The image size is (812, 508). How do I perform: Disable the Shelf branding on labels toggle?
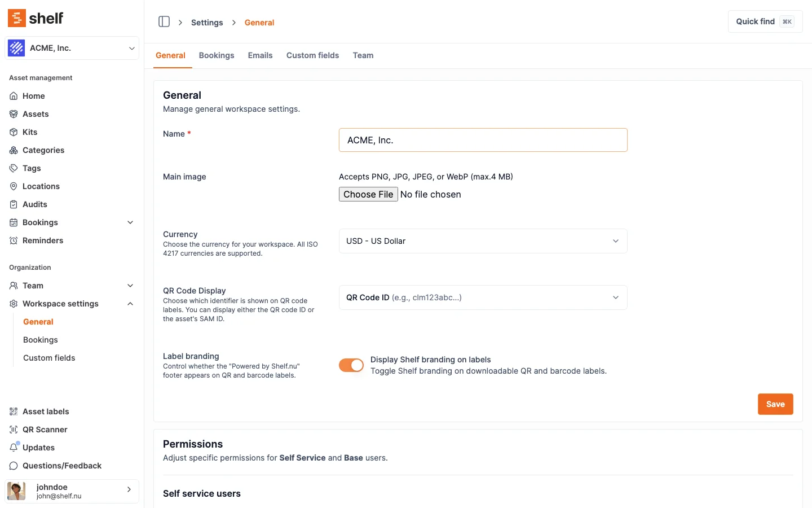(351, 365)
